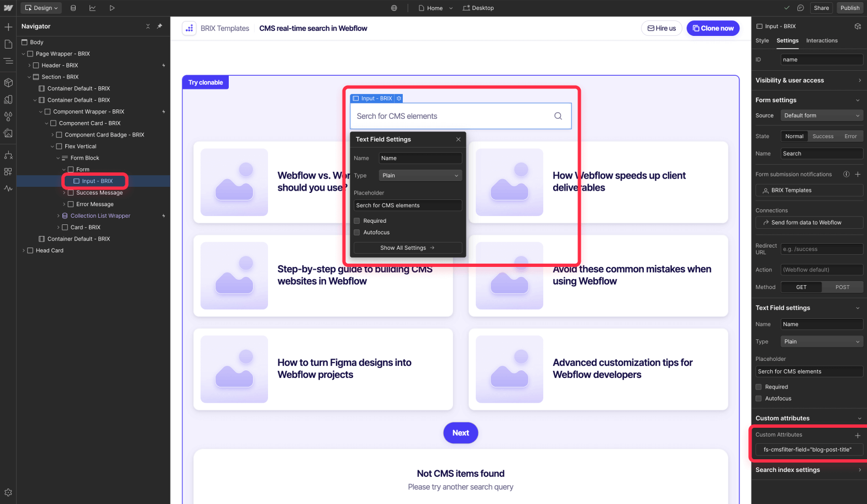Select the Error form state
Image resolution: width=867 pixels, height=504 pixels.
(850, 136)
